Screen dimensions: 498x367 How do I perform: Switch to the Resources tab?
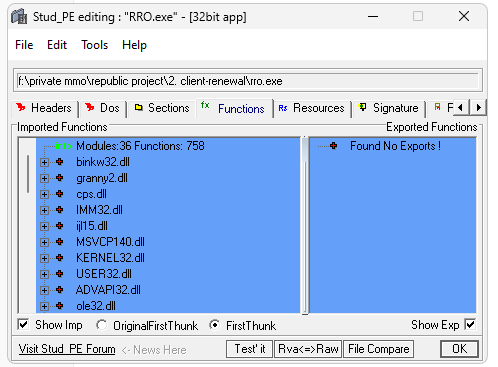coord(311,108)
